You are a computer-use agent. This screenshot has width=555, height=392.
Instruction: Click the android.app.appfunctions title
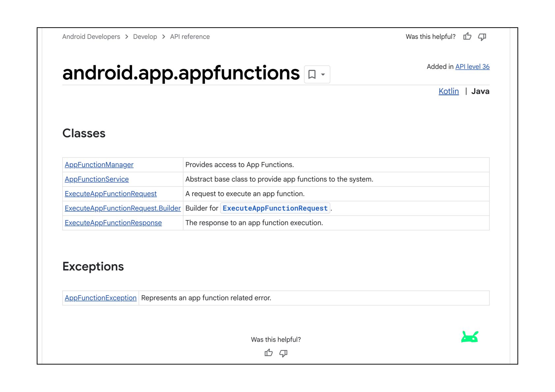pos(181,73)
